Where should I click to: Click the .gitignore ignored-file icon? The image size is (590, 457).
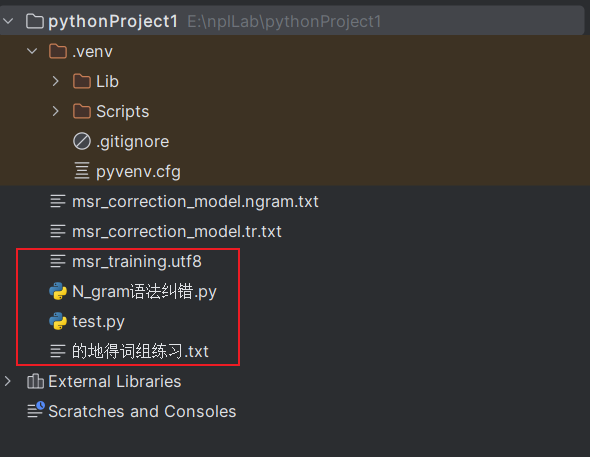coord(82,141)
